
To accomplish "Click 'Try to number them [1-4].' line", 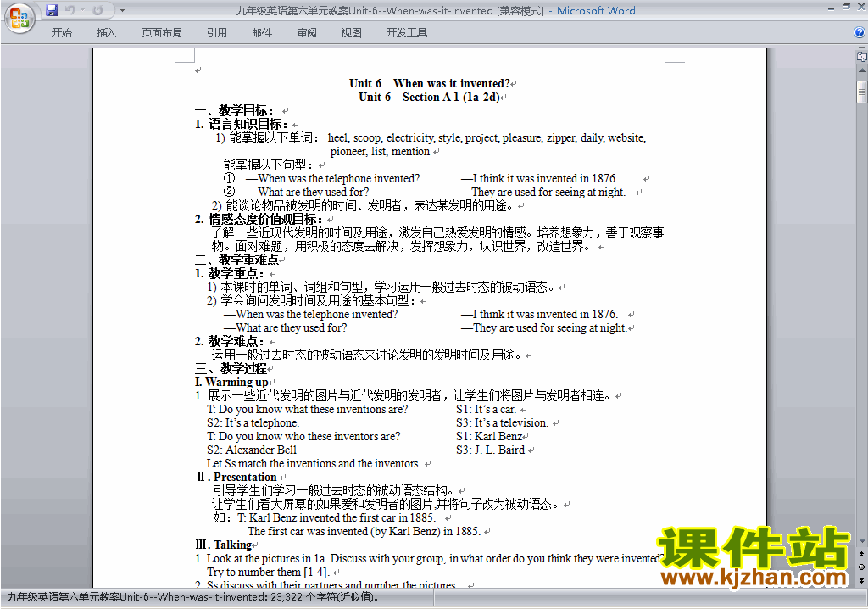I will point(268,572).
